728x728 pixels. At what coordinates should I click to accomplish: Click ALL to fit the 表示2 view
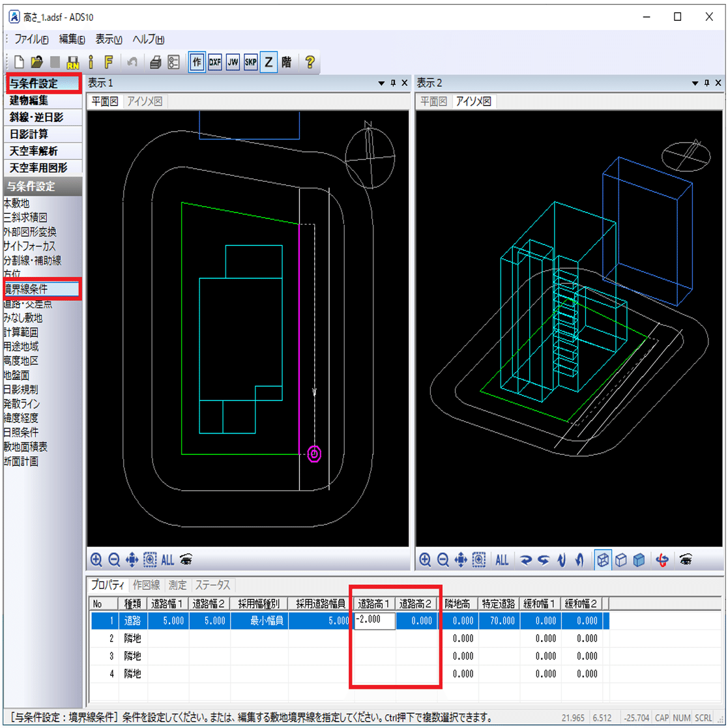502,560
